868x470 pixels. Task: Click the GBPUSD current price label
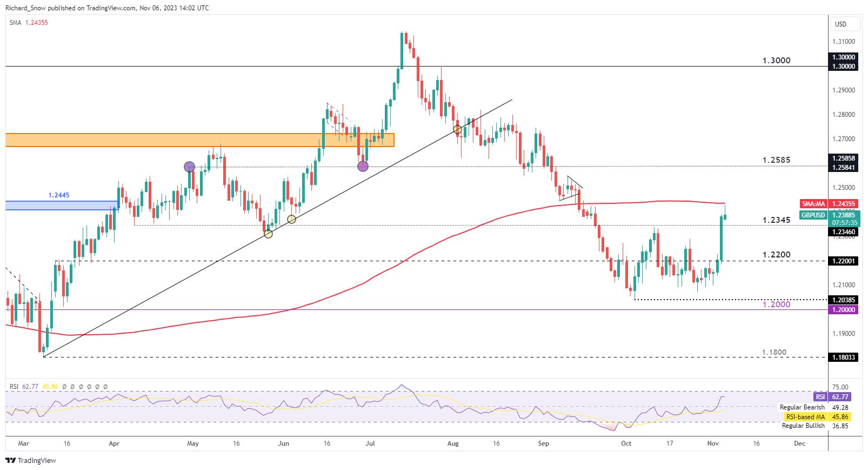pyautogui.click(x=813, y=215)
